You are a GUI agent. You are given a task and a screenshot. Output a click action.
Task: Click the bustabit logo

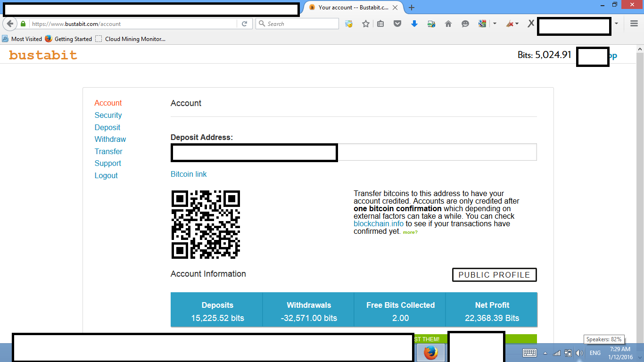click(x=43, y=55)
